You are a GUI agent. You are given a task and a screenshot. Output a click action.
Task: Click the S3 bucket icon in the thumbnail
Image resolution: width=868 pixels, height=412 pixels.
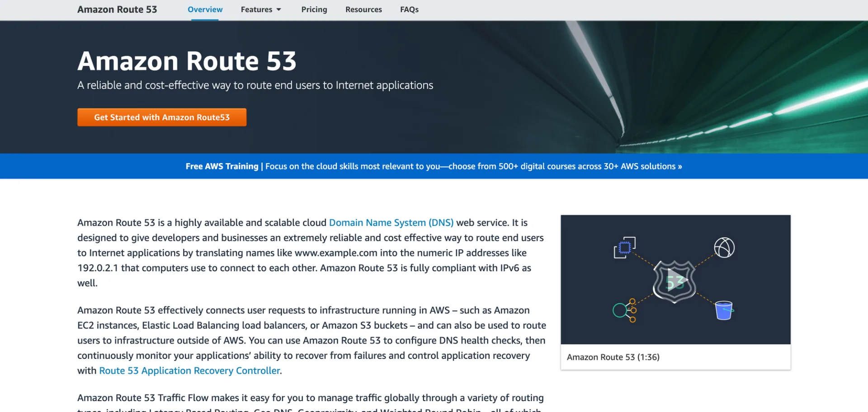pyautogui.click(x=724, y=310)
